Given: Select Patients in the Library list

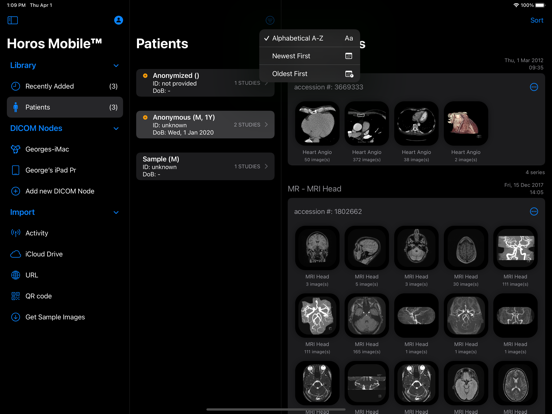Looking at the screenshot, I should pyautogui.click(x=65, y=107).
